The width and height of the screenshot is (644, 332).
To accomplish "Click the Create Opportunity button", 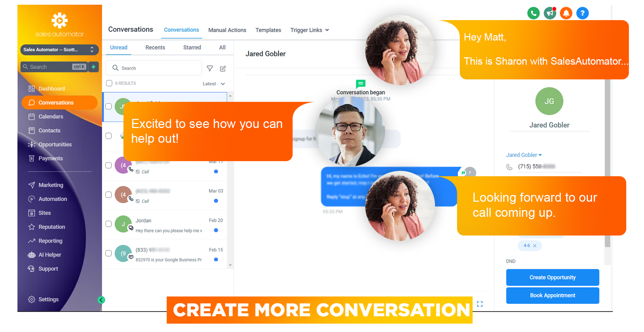I will point(552,277).
